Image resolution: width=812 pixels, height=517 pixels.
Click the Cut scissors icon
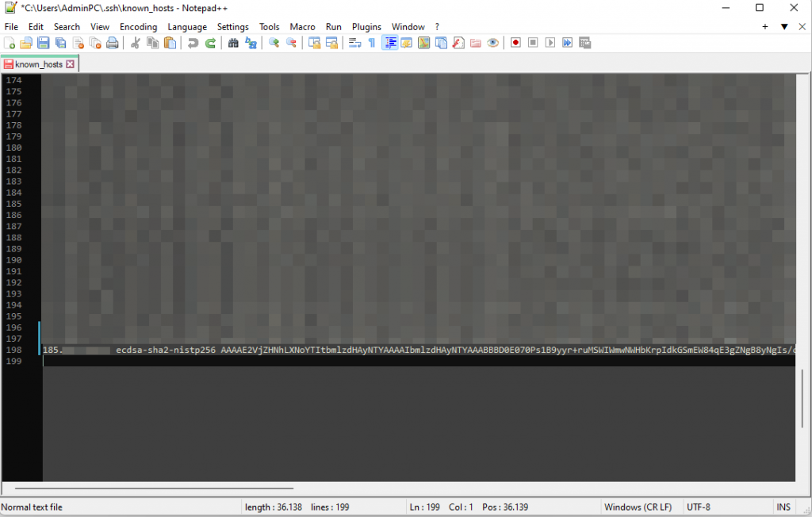point(135,43)
